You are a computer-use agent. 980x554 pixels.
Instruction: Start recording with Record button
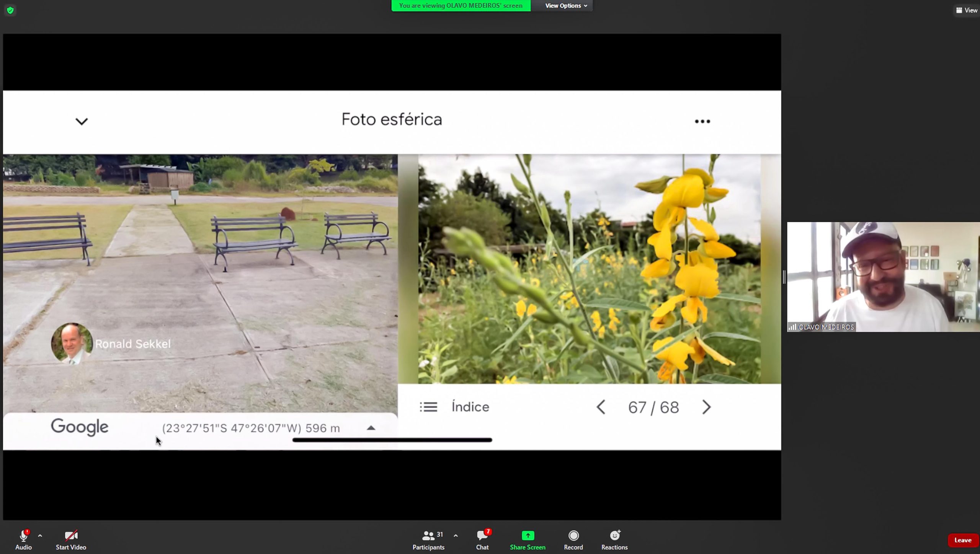tap(573, 540)
